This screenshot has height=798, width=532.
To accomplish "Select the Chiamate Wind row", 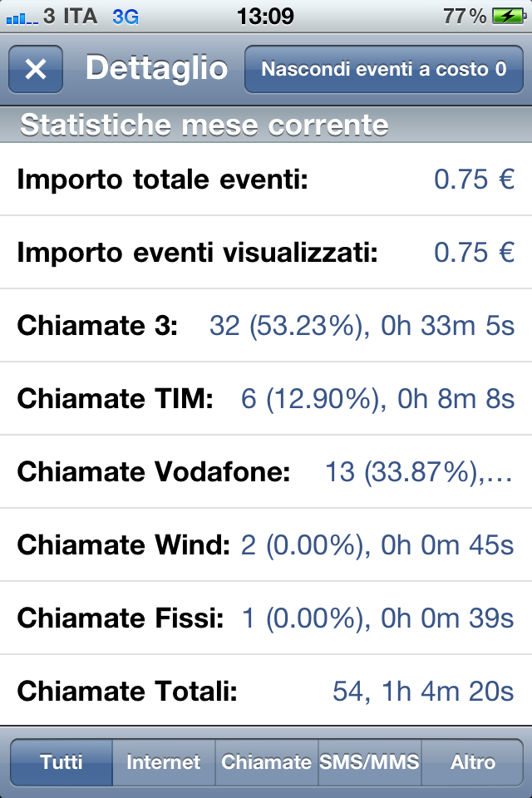I will point(266,545).
